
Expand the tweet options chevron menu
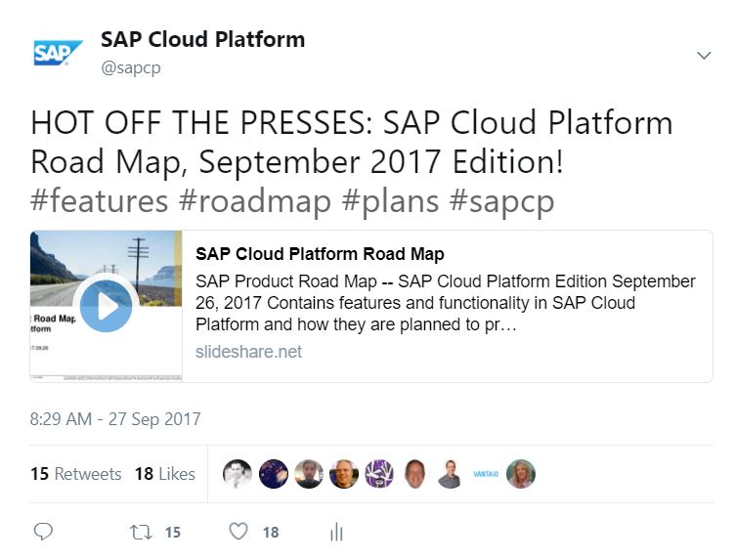coord(704,56)
